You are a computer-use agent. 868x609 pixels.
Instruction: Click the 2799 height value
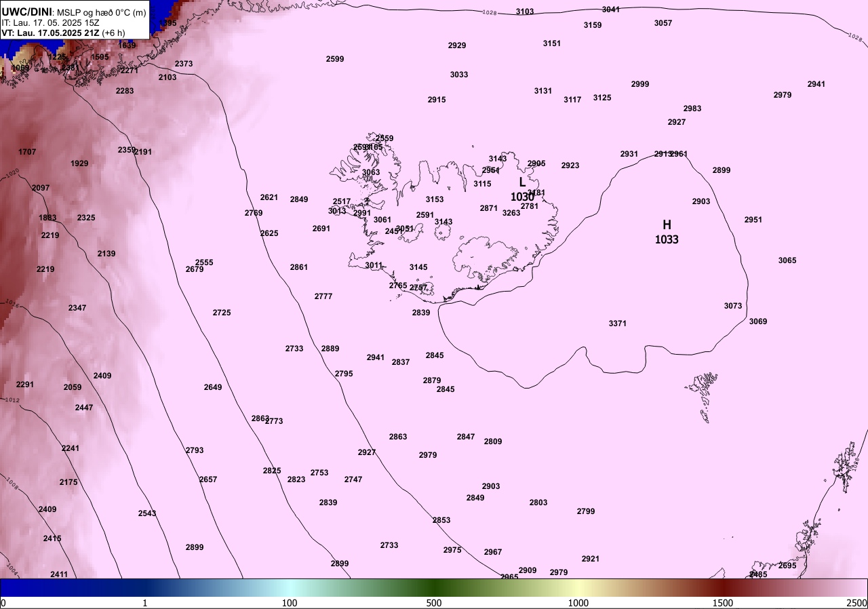pos(586,511)
